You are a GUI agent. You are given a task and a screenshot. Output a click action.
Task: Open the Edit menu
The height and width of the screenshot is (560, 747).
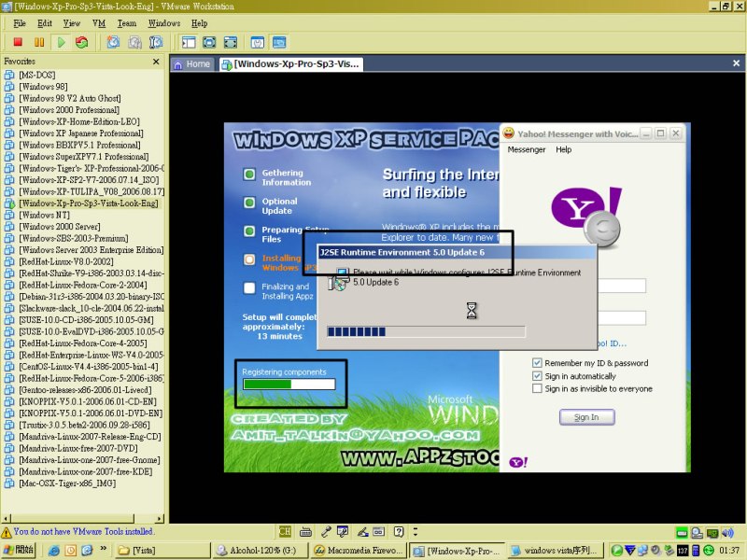coord(45,23)
